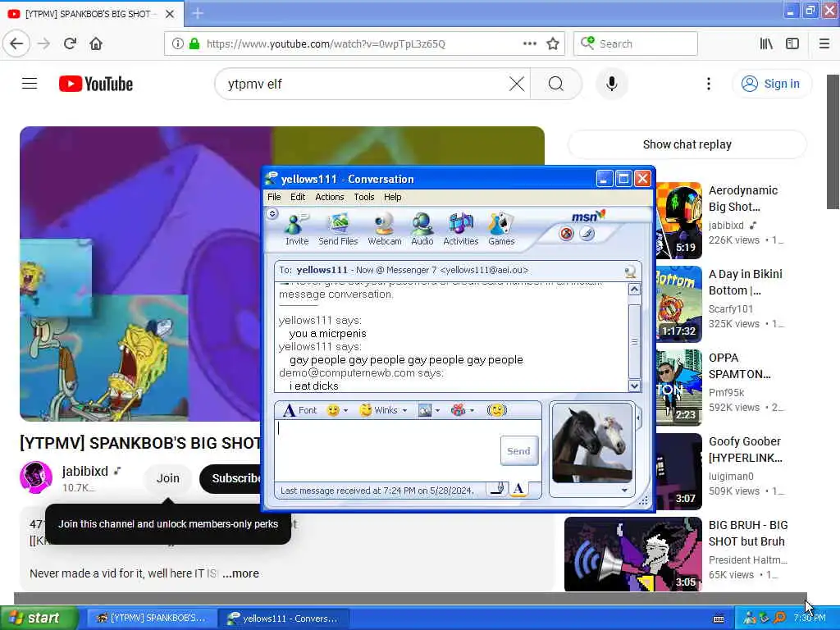Insert a smiley emoticon

tap(333, 410)
